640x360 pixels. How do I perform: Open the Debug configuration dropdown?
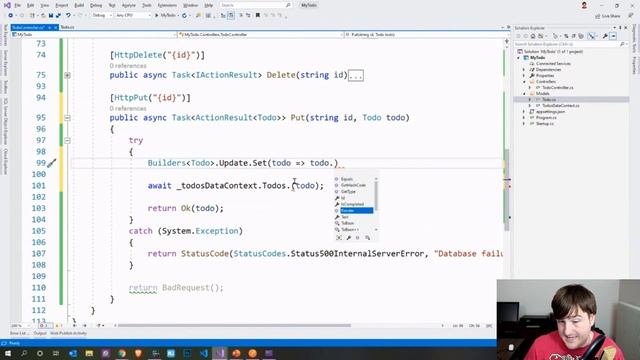pos(102,16)
